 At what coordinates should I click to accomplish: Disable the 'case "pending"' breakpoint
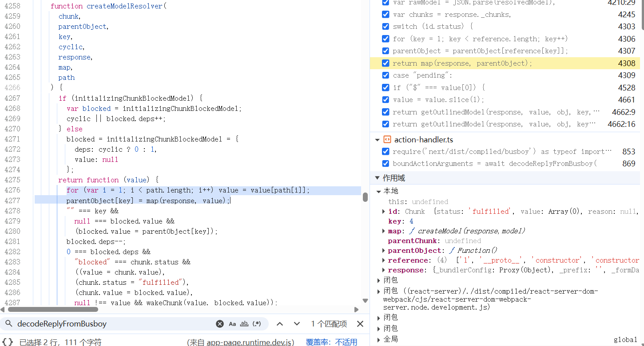click(x=386, y=75)
